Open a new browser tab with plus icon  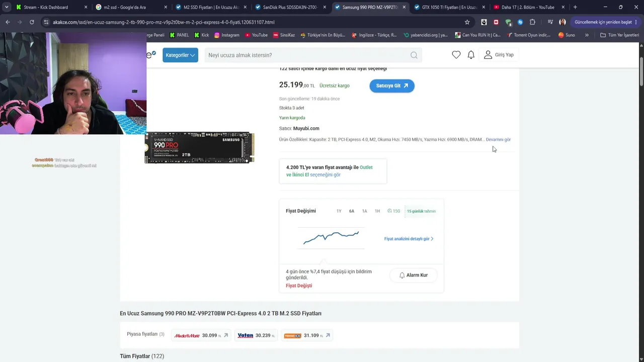click(575, 7)
